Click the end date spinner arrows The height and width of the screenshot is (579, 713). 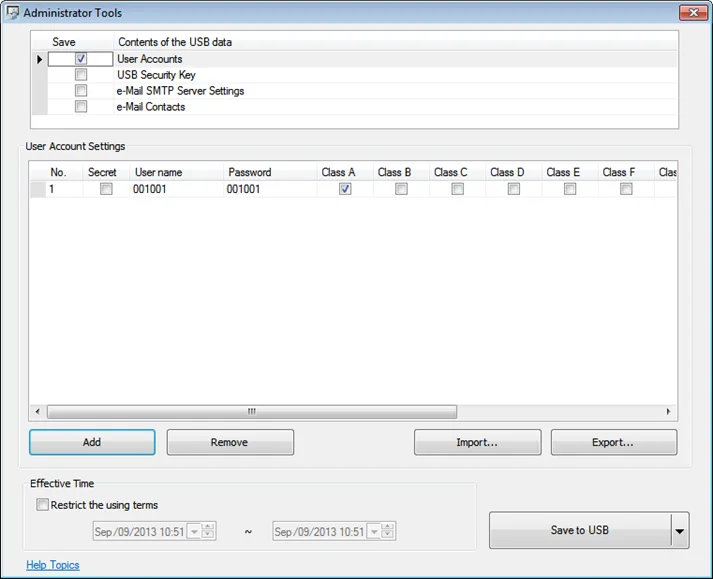pos(387,531)
